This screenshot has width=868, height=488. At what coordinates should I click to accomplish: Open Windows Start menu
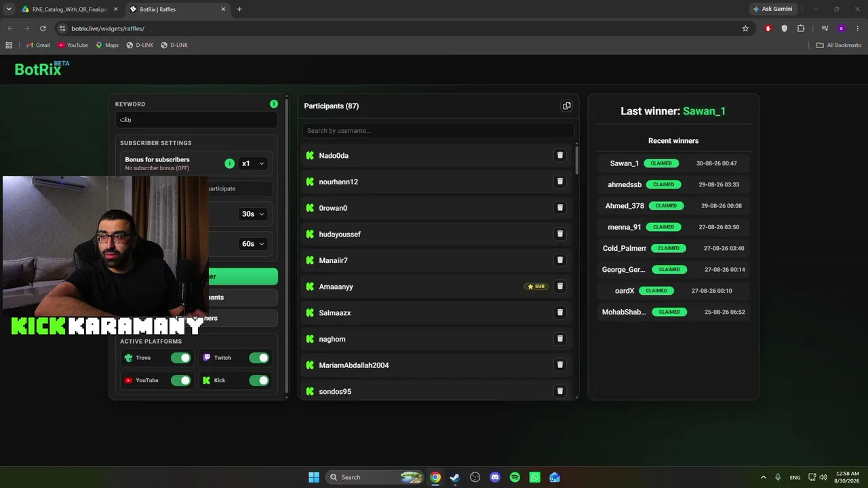point(314,477)
